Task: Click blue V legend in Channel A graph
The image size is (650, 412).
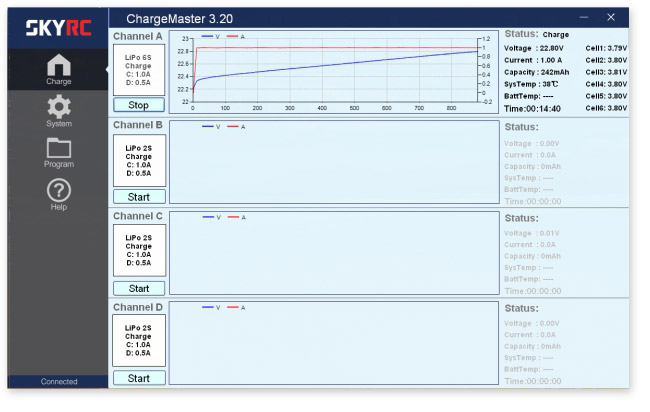Action: (211, 36)
